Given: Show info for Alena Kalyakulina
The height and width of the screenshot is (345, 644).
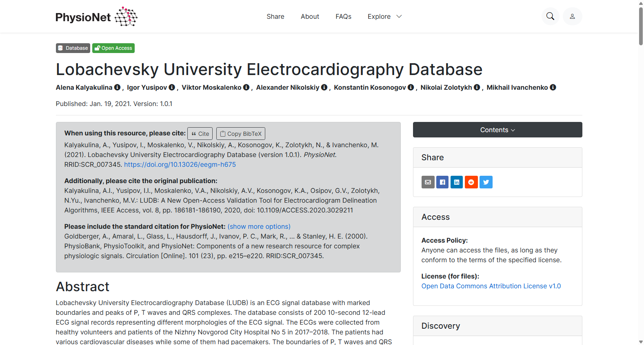Looking at the screenshot, I should click(x=117, y=87).
